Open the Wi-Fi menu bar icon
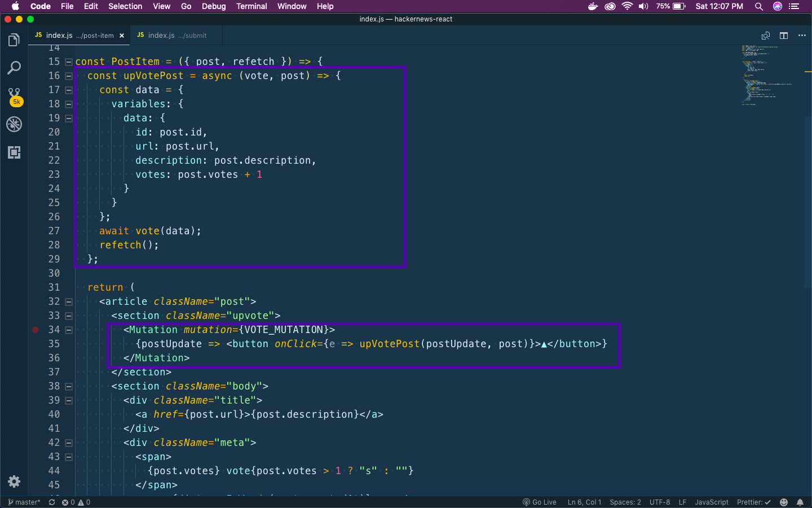 pos(627,6)
